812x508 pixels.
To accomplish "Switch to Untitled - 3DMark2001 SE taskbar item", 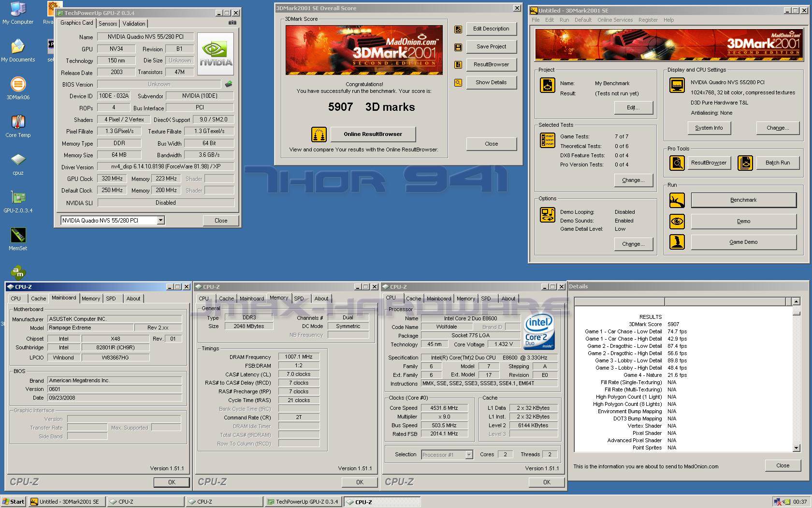I will click(67, 502).
